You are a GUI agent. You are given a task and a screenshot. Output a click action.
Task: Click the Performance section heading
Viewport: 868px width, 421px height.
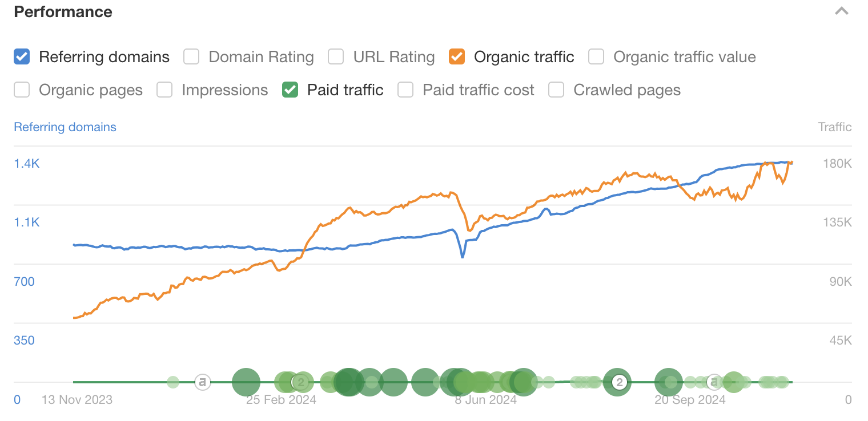pos(63,12)
